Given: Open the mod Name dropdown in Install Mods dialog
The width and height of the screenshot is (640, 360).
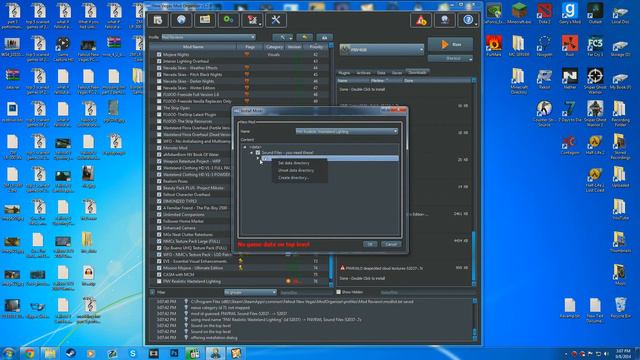Looking at the screenshot, I should pos(347,131).
